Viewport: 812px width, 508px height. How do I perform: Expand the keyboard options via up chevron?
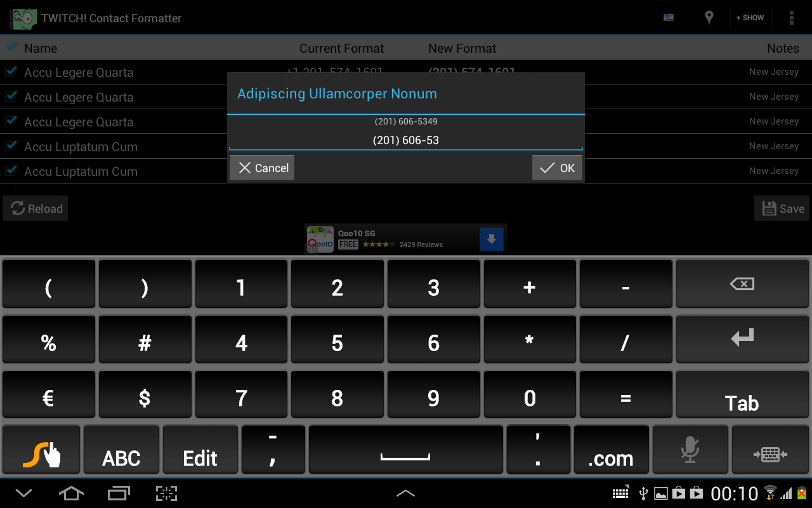[x=405, y=493]
